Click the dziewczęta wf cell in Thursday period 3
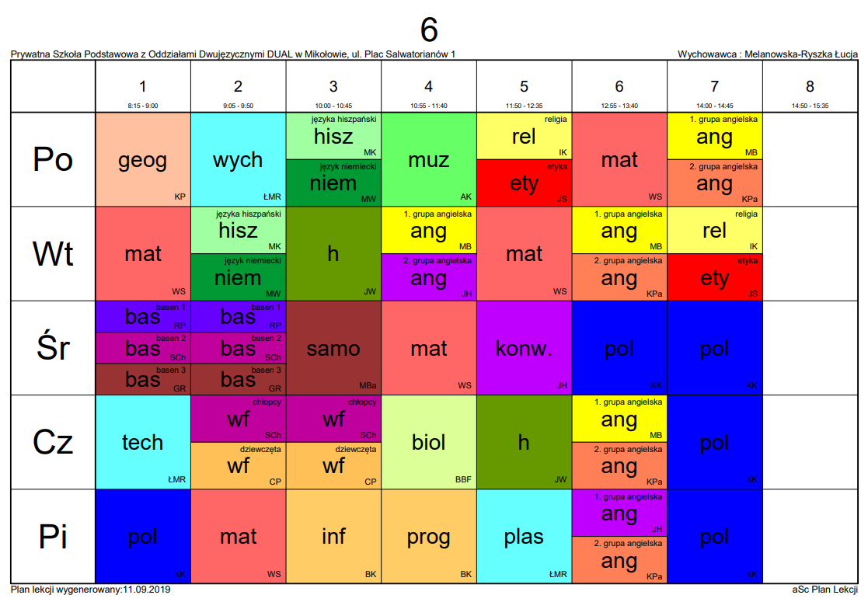Viewport: 868px width, 602px height. click(x=333, y=466)
